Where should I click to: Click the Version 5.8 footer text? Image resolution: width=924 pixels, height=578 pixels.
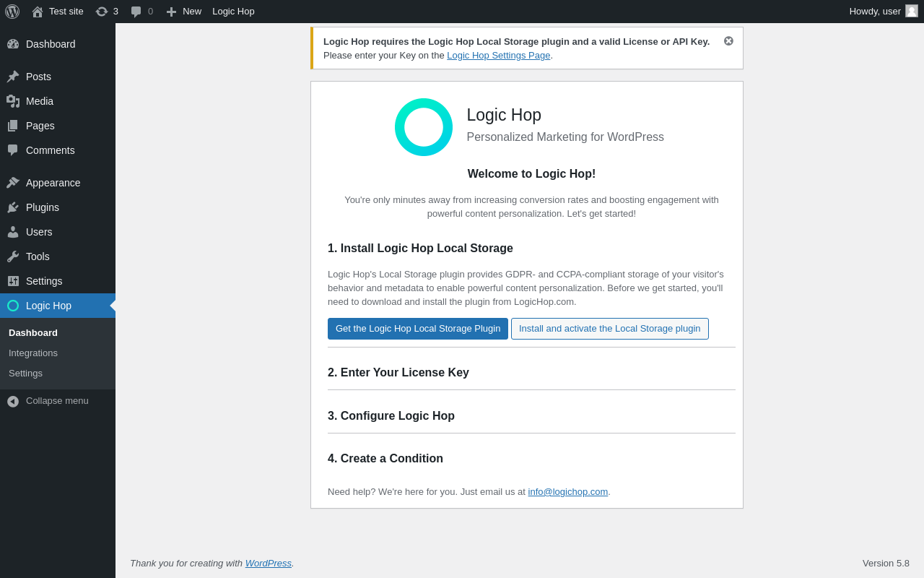[x=886, y=564]
